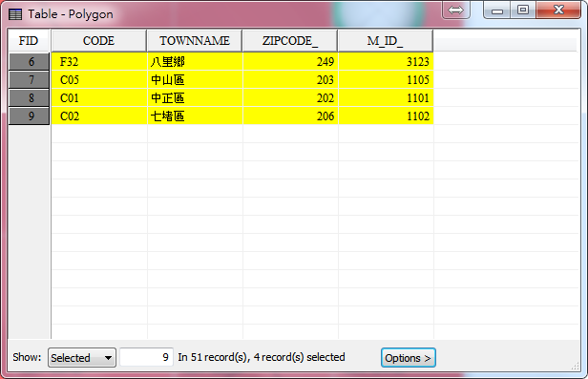Image resolution: width=588 pixels, height=379 pixels.
Task: Open the Options > menu button
Action: 408,358
